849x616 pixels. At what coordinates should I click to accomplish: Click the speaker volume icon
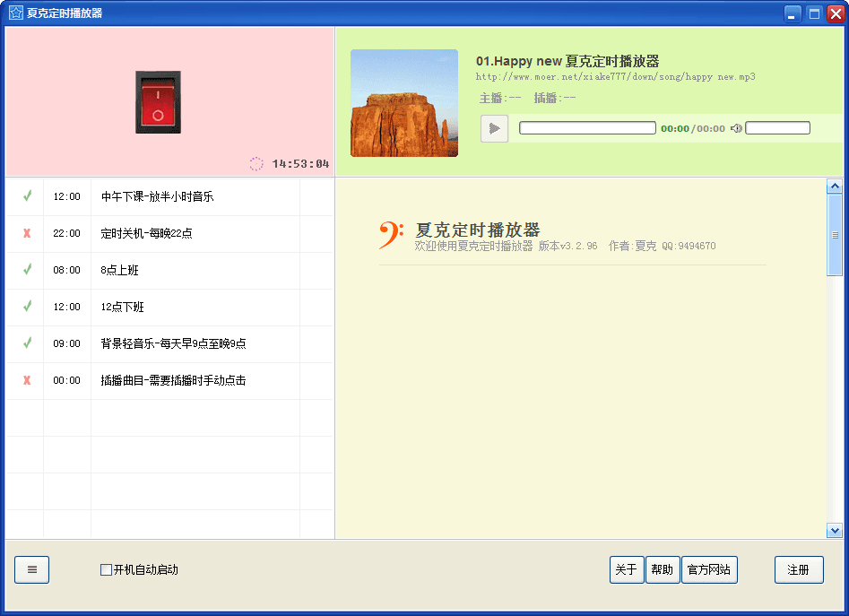point(736,128)
